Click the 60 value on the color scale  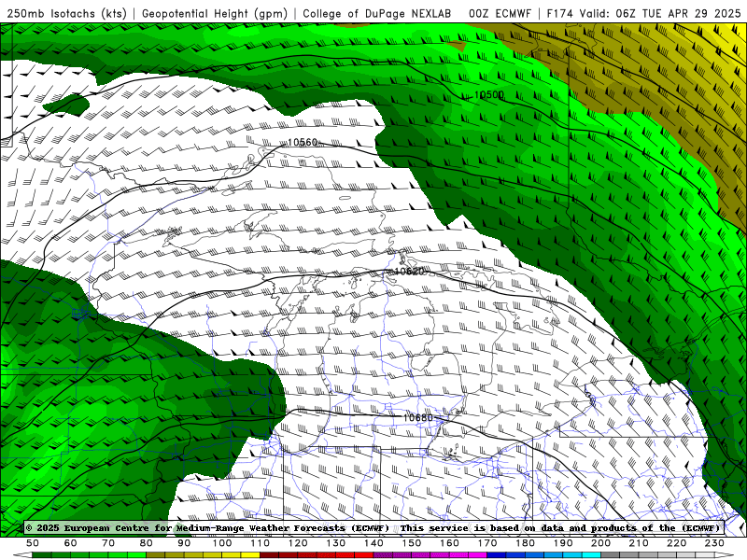71,543
